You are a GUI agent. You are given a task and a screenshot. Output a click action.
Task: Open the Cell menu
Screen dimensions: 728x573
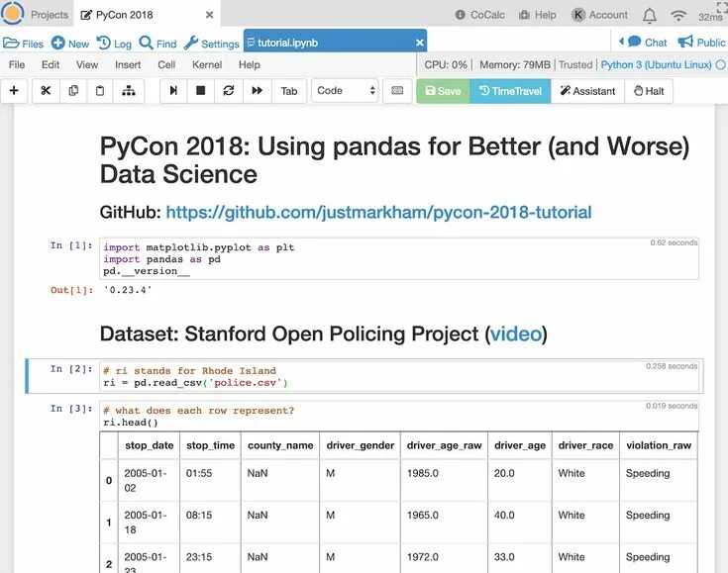point(166,64)
